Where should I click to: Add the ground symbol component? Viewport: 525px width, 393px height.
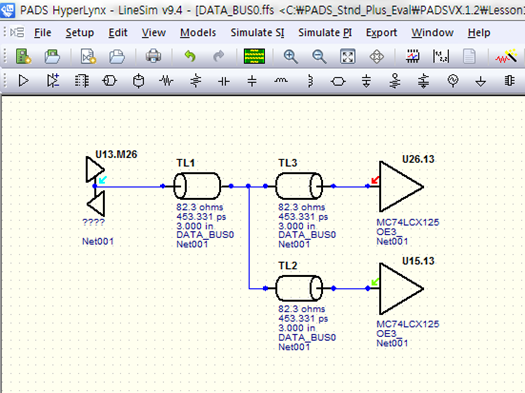(x=480, y=81)
